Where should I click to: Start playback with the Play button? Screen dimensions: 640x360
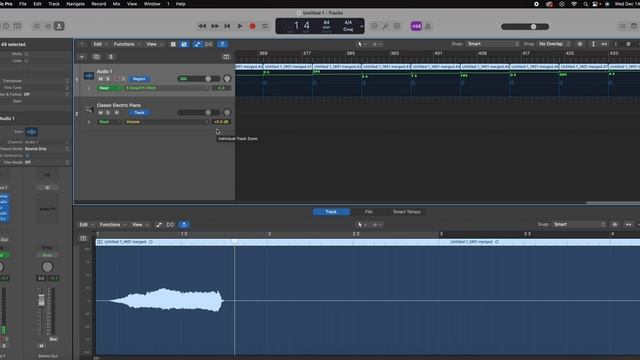(x=240, y=26)
